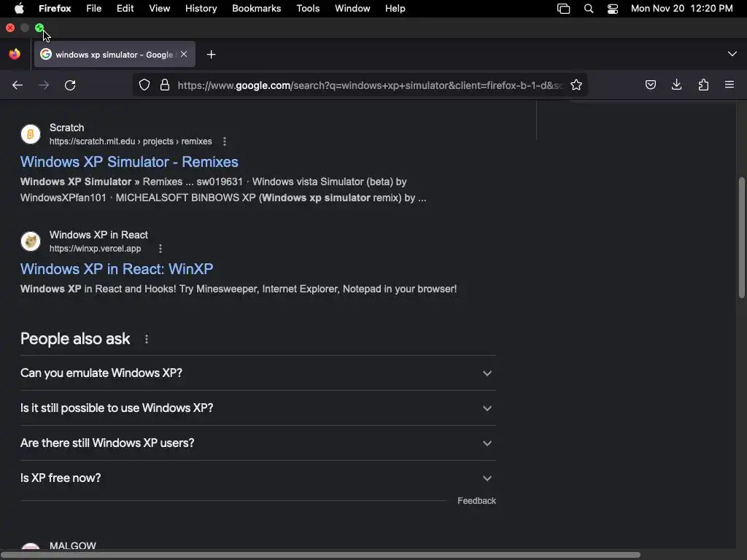Go back with the back arrow
Viewport: 747px width, 560px height.
point(18,85)
